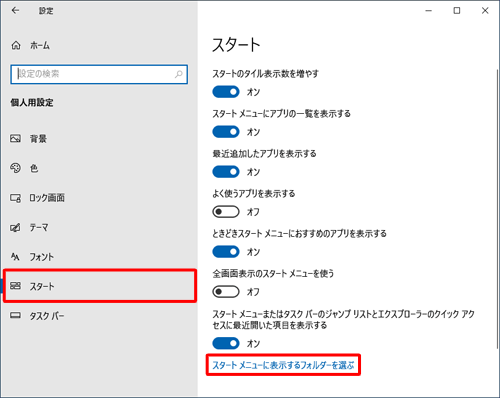This screenshot has width=500, height=398.
Task: Toggle おすすめのアプリを表示する switch
Action: [x=226, y=252]
